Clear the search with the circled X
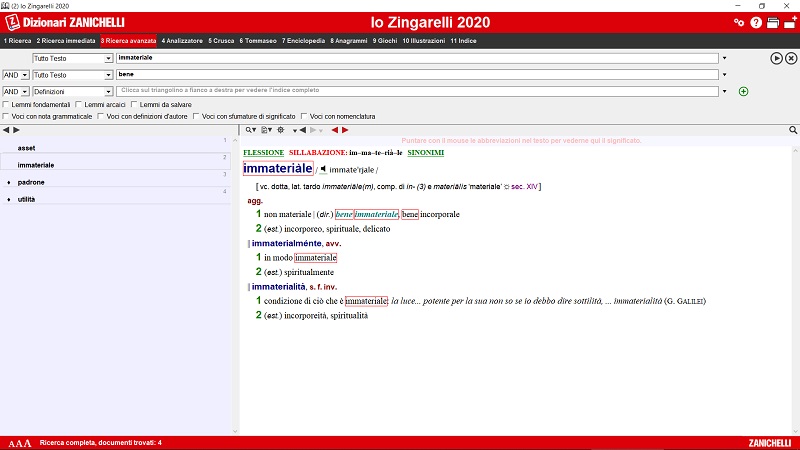This screenshot has width=800, height=450. click(x=791, y=58)
